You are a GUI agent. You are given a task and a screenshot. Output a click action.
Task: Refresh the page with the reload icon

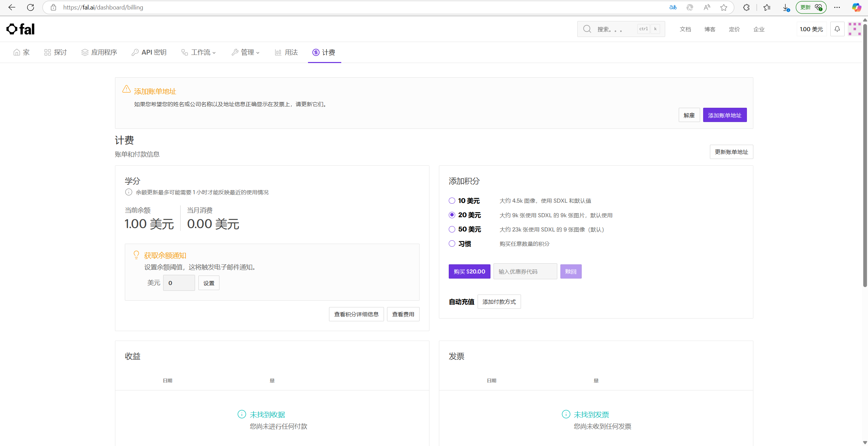[x=31, y=7]
